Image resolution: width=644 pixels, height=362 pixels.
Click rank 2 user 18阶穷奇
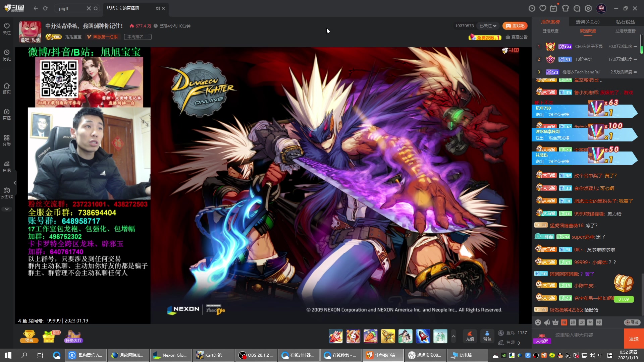[x=584, y=59]
